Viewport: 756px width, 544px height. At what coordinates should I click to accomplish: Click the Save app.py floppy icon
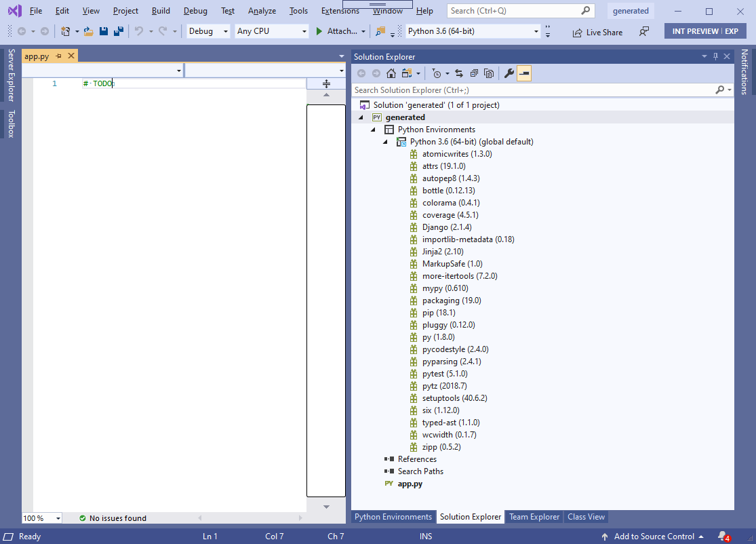[104, 31]
